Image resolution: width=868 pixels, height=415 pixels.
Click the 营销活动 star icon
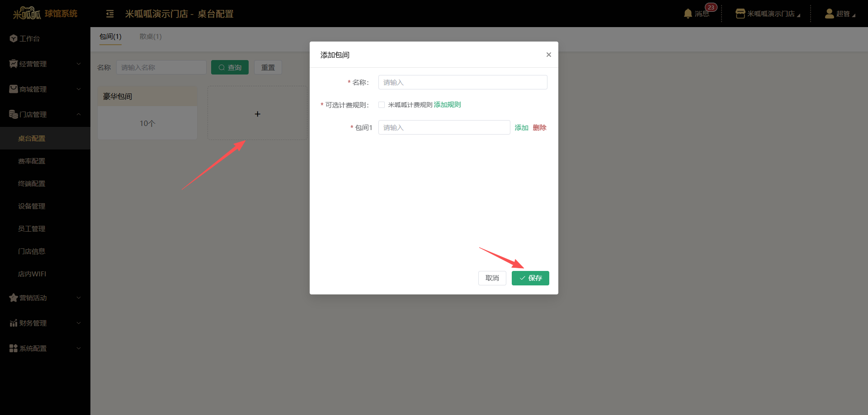pyautogui.click(x=13, y=298)
